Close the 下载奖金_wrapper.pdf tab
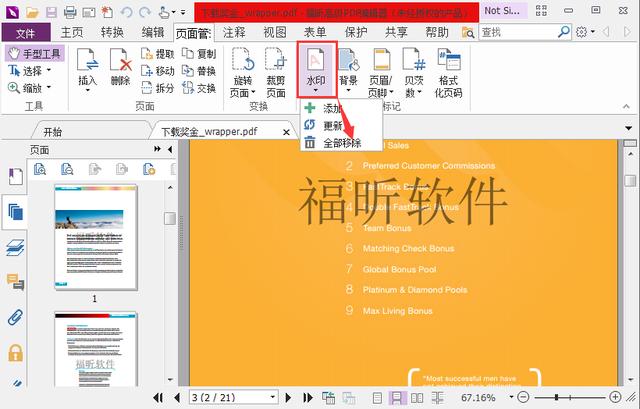The width and height of the screenshot is (640, 409). click(x=287, y=132)
